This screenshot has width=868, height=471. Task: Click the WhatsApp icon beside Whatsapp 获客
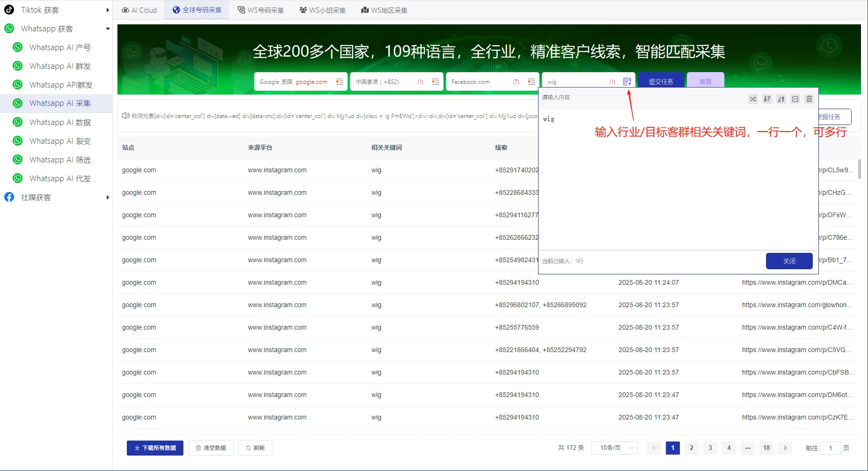pyautogui.click(x=9, y=29)
